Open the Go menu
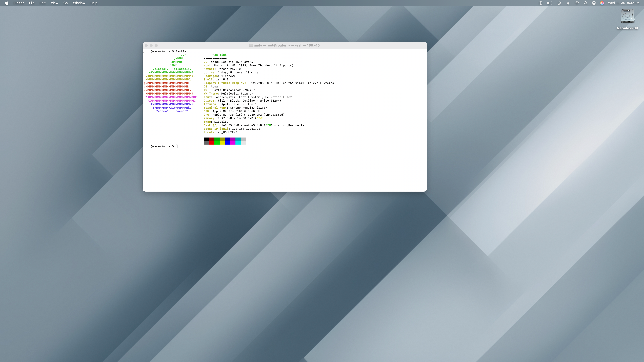This screenshot has width=644, height=362. click(x=66, y=3)
